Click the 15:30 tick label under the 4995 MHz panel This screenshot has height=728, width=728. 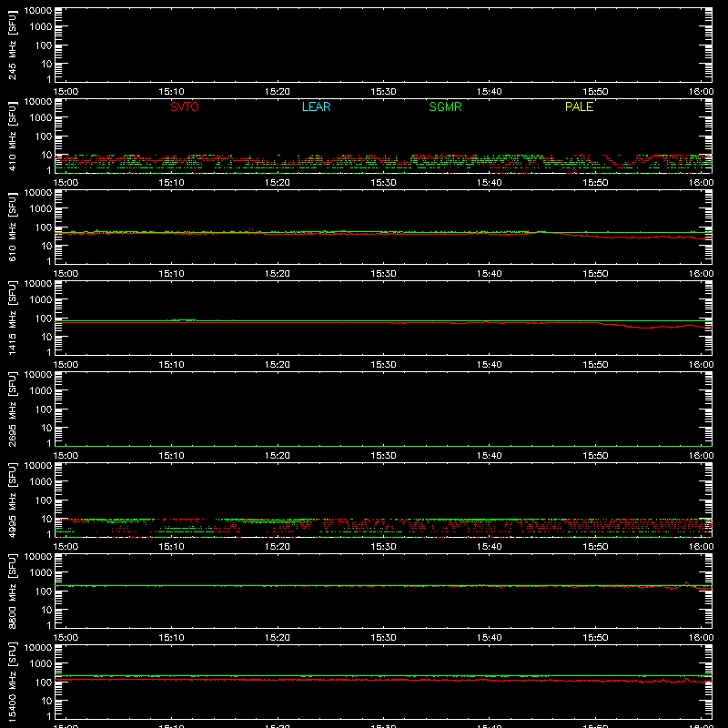tap(383, 547)
